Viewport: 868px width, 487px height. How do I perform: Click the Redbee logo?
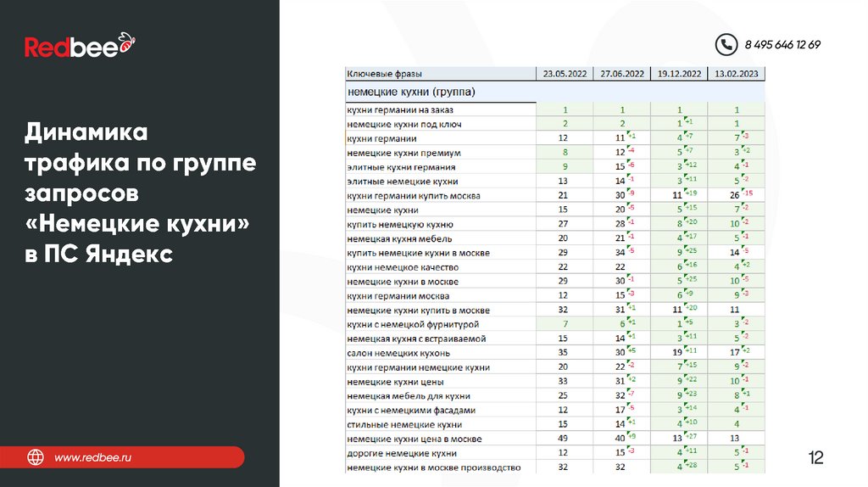pyautogui.click(x=80, y=46)
